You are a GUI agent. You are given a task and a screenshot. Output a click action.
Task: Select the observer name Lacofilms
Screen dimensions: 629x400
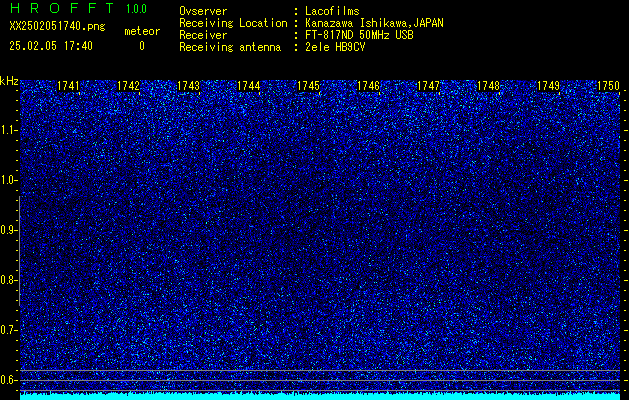pyautogui.click(x=332, y=11)
